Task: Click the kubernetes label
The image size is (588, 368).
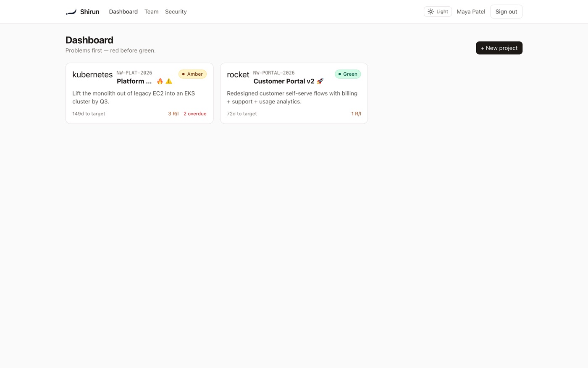Action: point(92,74)
